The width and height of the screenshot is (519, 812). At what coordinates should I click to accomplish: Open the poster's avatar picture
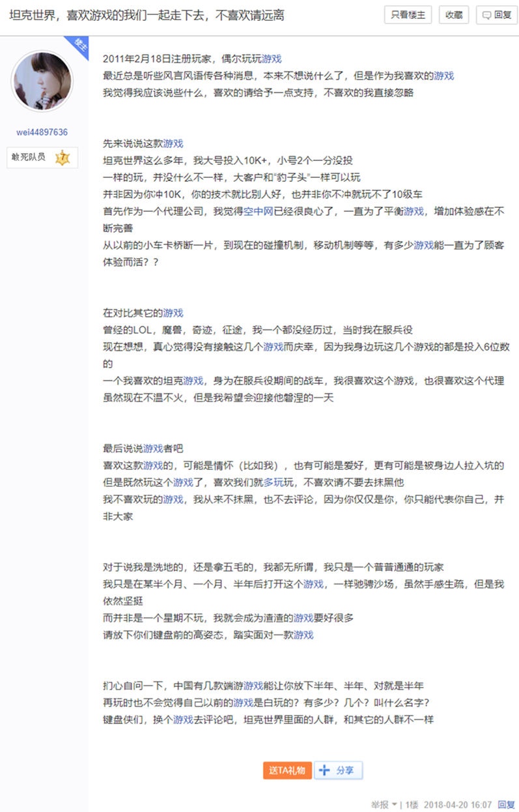pos(42,81)
